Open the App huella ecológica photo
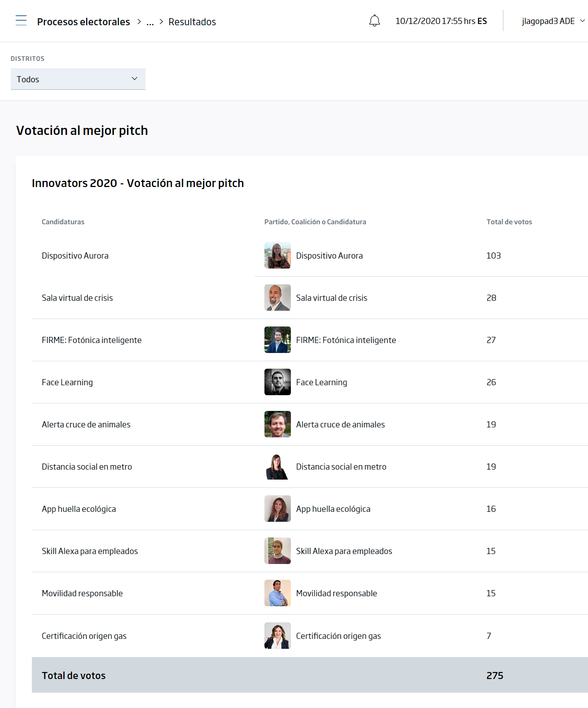 (278, 509)
